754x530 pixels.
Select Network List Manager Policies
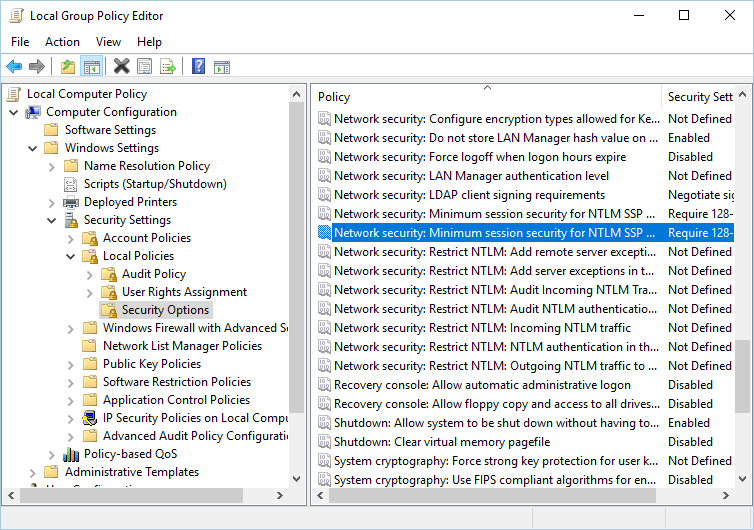(x=182, y=346)
